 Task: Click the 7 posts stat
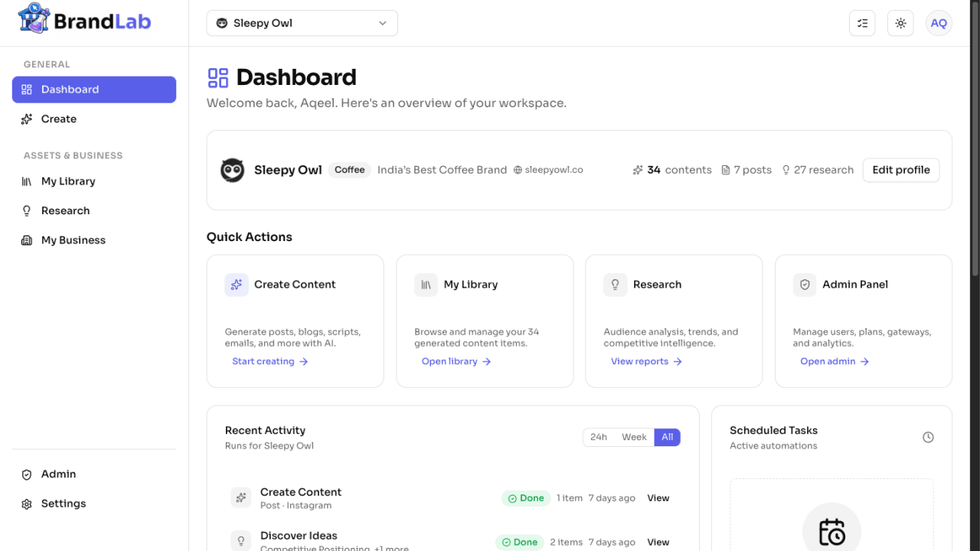click(x=746, y=170)
